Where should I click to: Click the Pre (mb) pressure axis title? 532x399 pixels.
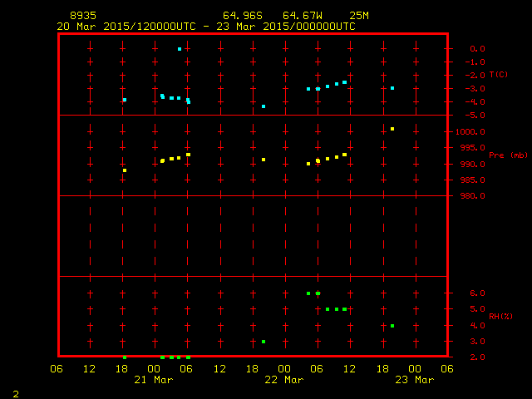click(x=508, y=155)
